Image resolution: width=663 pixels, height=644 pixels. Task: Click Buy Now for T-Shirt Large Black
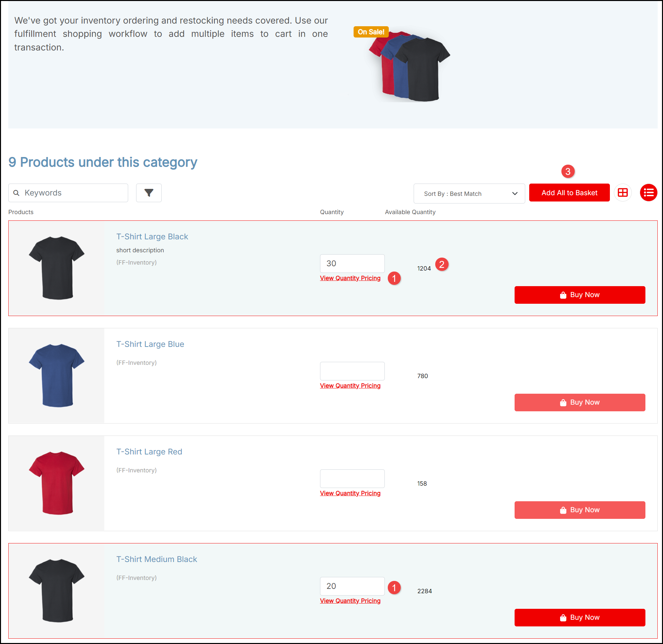click(579, 294)
